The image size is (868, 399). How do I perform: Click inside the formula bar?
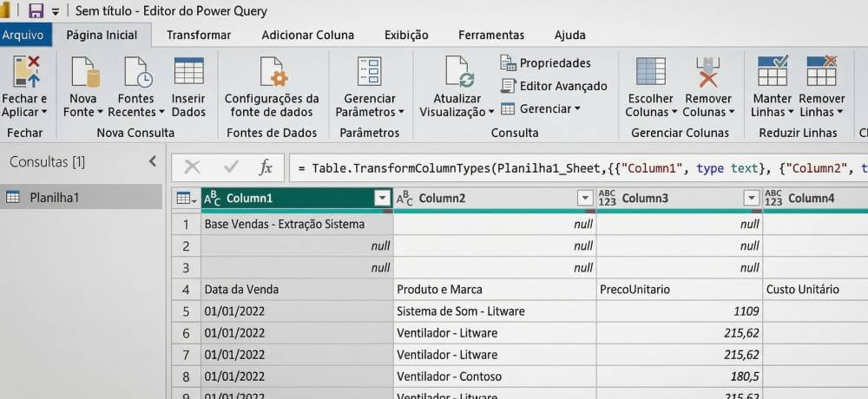point(578,167)
